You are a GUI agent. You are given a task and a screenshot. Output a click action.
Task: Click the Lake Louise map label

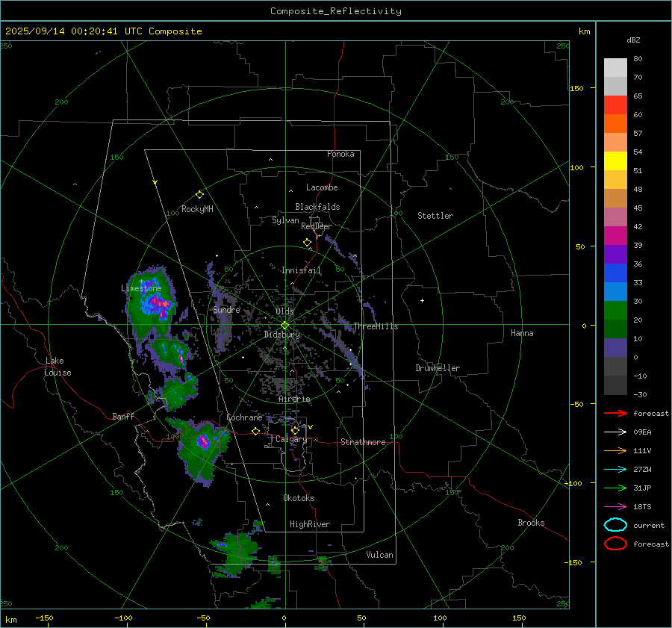click(57, 367)
